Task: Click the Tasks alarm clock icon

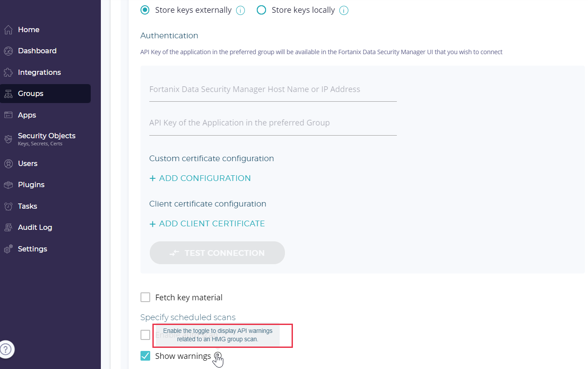Action: coord(8,207)
